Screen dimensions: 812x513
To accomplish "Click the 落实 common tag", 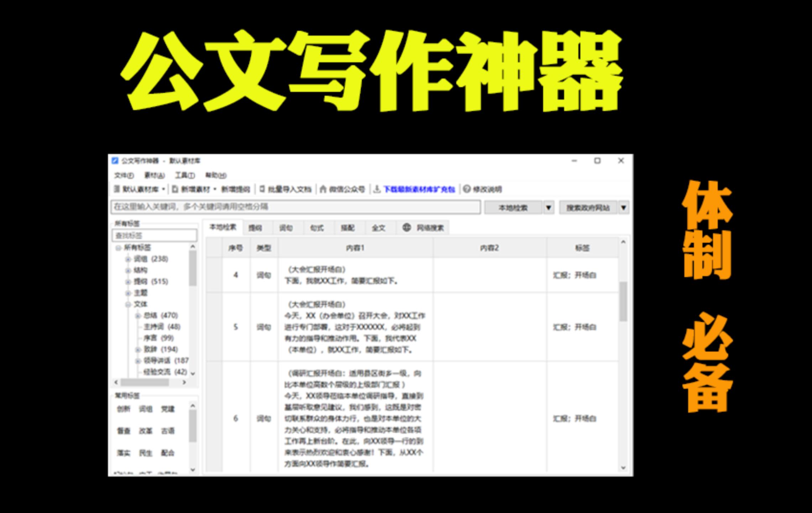I will click(124, 453).
